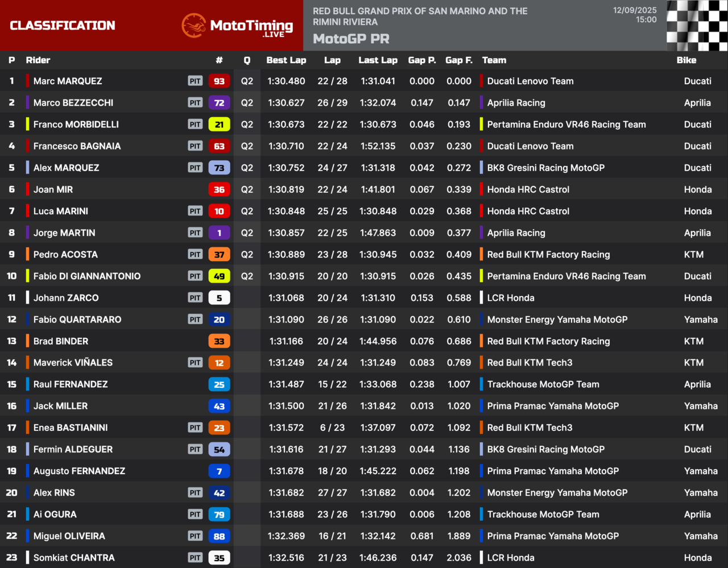Click Jack Miller's number 43 badge

pos(219,406)
